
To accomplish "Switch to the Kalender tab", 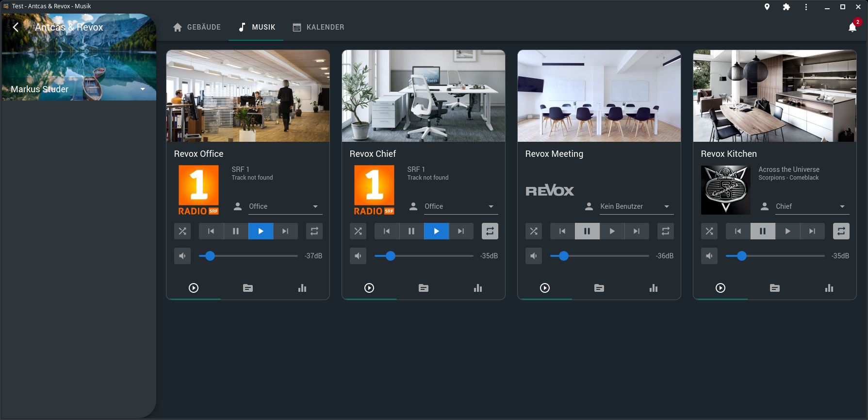I will (x=318, y=27).
